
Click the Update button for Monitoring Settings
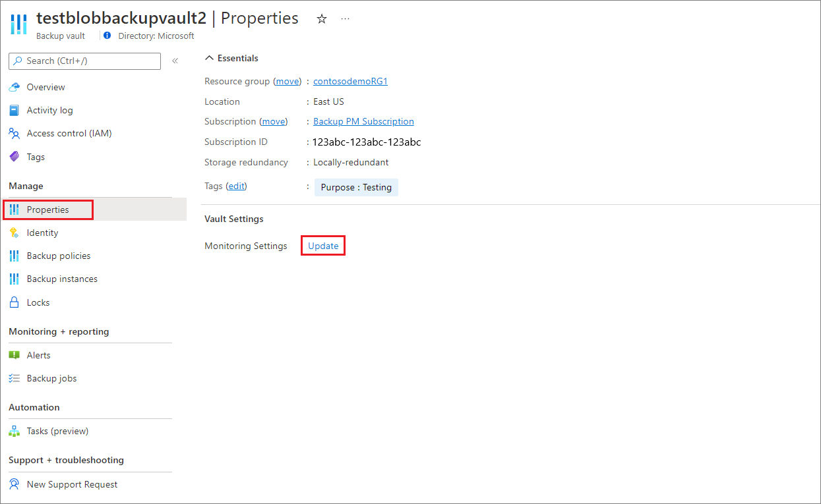(x=322, y=245)
